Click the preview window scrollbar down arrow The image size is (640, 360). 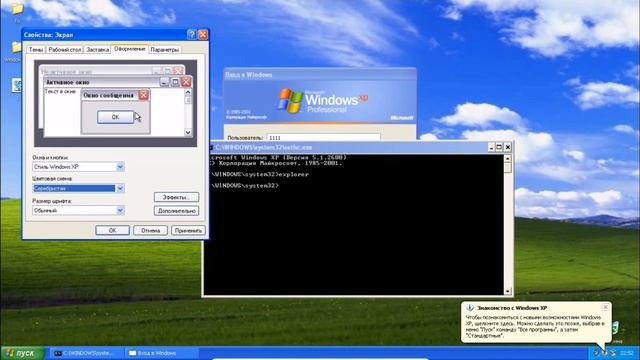pos(188,132)
